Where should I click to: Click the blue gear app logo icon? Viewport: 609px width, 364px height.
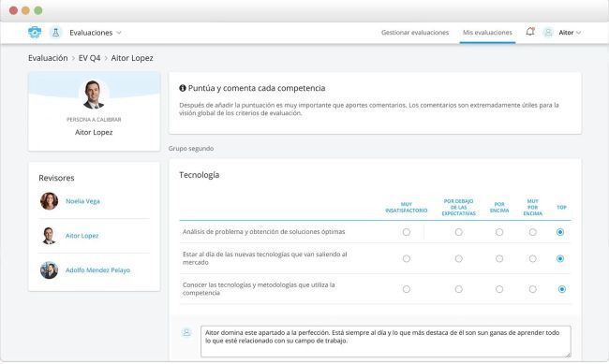[35, 32]
